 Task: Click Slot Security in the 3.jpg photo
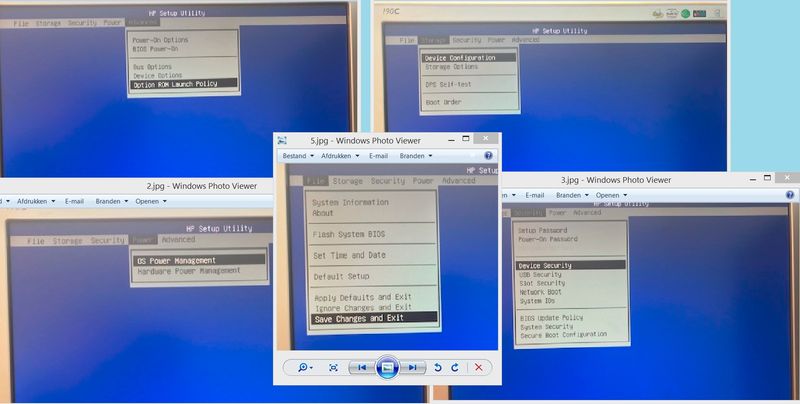542,283
